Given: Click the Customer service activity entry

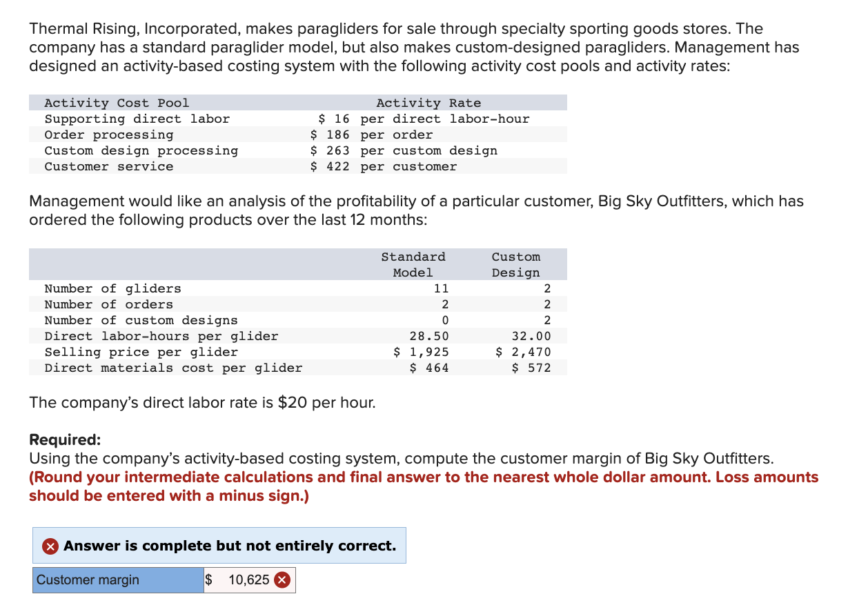Looking at the screenshot, I should click(x=110, y=166).
